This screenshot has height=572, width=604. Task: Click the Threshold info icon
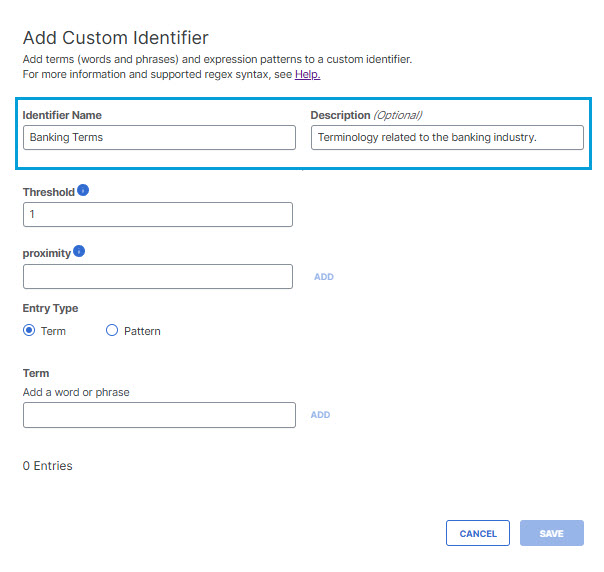click(x=83, y=190)
